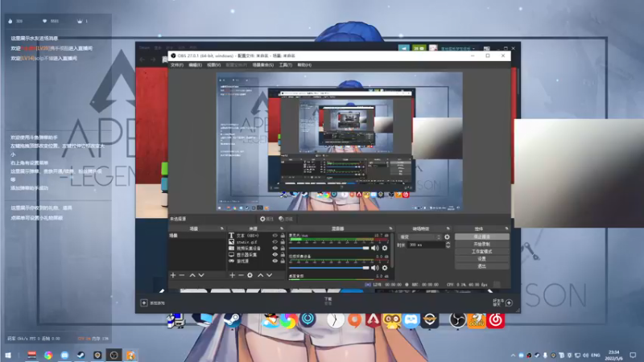
Task: Adjust transition duration stepper arrows
Action: (448, 245)
